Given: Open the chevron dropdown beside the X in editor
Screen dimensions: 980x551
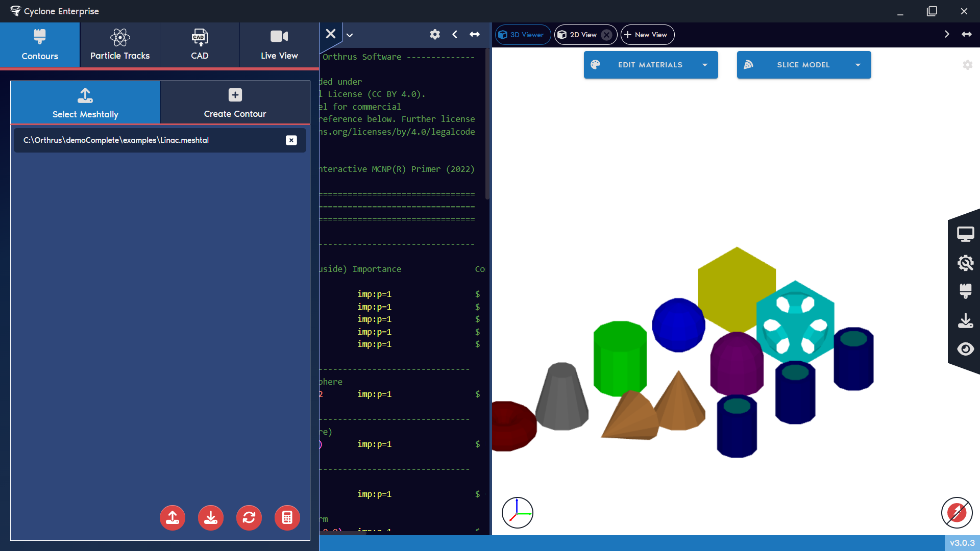Looking at the screenshot, I should point(350,35).
